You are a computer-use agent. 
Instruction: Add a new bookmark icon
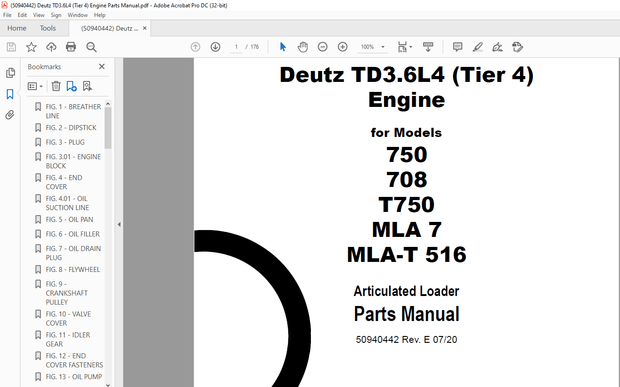point(72,86)
